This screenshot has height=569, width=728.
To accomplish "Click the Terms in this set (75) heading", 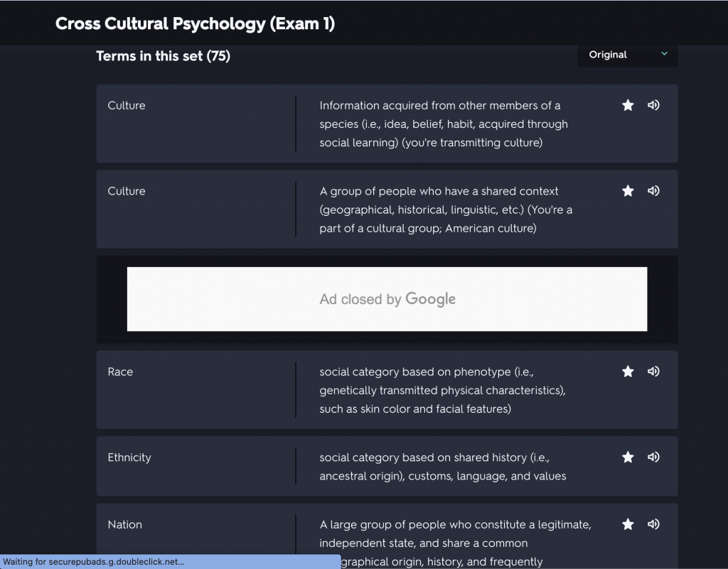I will [x=163, y=56].
